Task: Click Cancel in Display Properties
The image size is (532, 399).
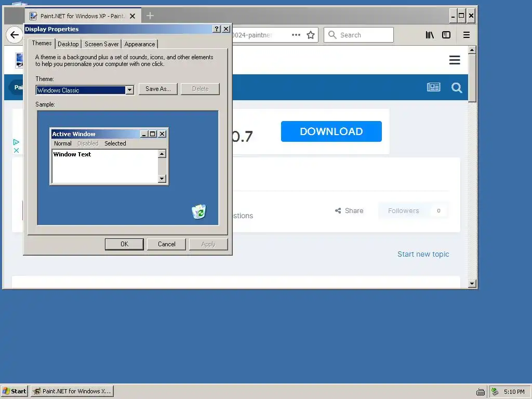Action: pos(167,244)
